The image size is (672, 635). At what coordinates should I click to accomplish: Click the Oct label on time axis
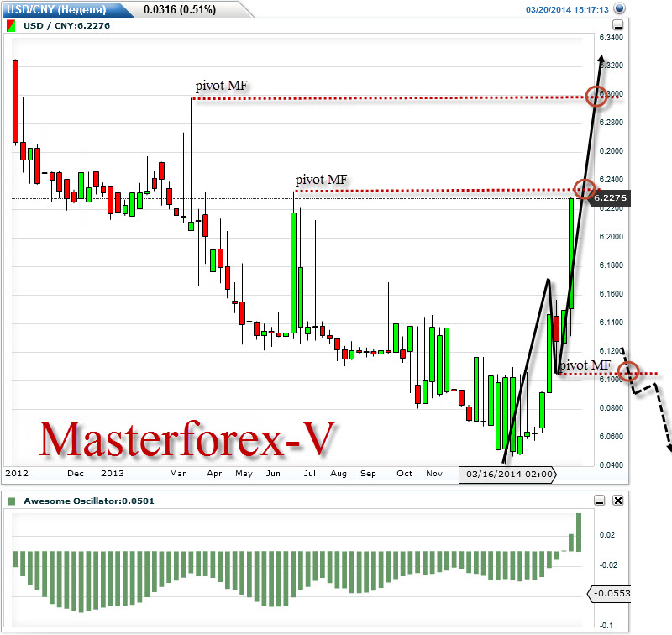pos(405,474)
